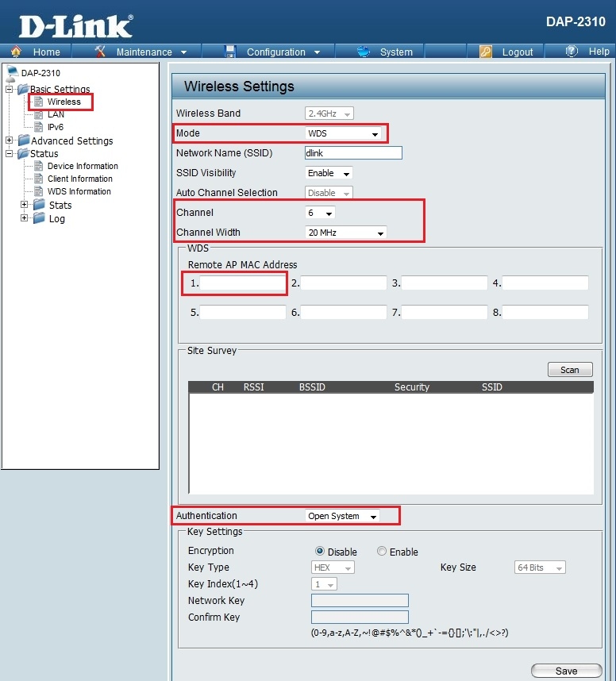This screenshot has width=616, height=681.
Task: Click the Maintenance tools icon
Action: (x=100, y=52)
